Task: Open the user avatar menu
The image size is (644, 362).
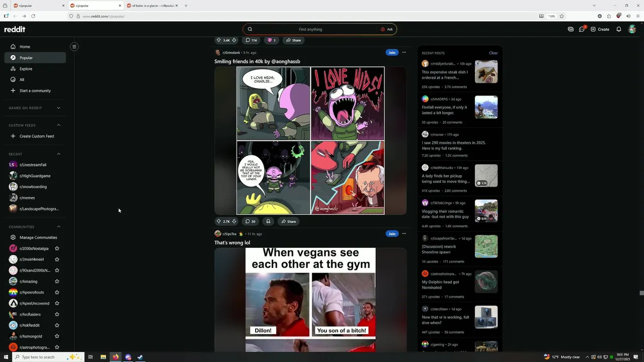Action: [632, 29]
